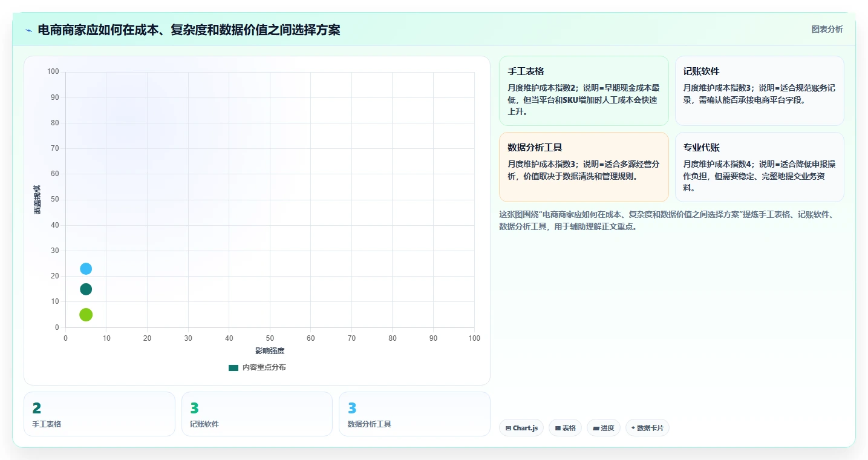This screenshot has width=868, height=460.
Task: Click the summary paragraph starting 这张图围绕
Action: [667, 221]
